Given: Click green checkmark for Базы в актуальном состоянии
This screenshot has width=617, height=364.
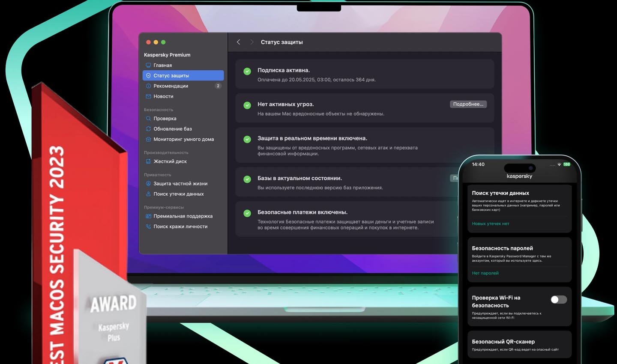Looking at the screenshot, I should pyautogui.click(x=247, y=179).
